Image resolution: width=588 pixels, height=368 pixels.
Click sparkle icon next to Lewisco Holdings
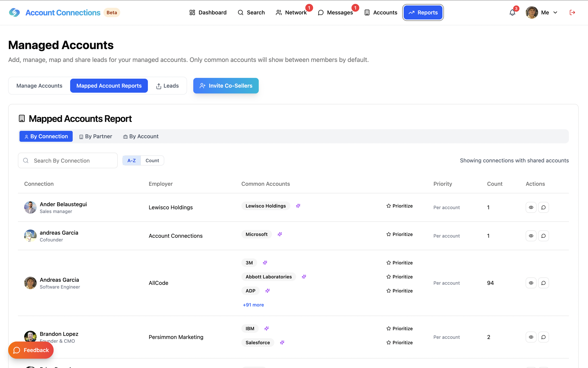coord(298,206)
